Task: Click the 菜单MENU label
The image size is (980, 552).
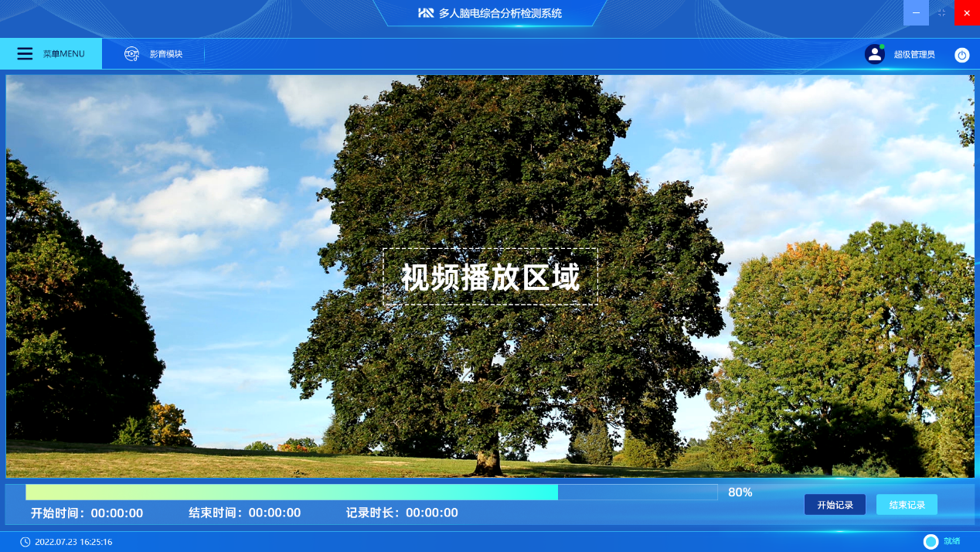Action: (x=63, y=54)
